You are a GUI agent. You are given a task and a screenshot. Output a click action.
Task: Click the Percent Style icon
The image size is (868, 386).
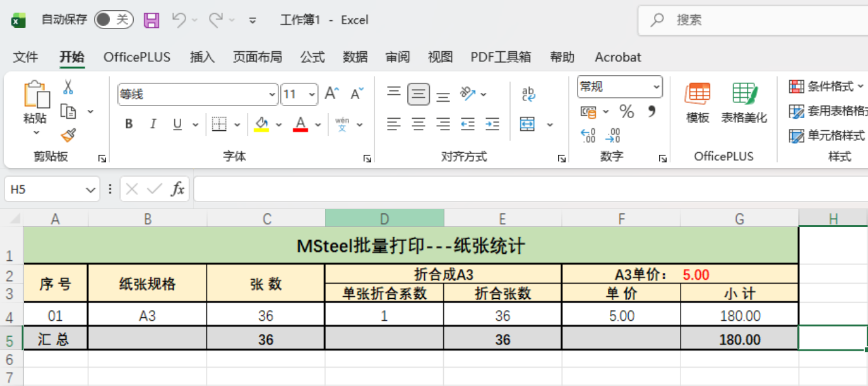coord(626,112)
